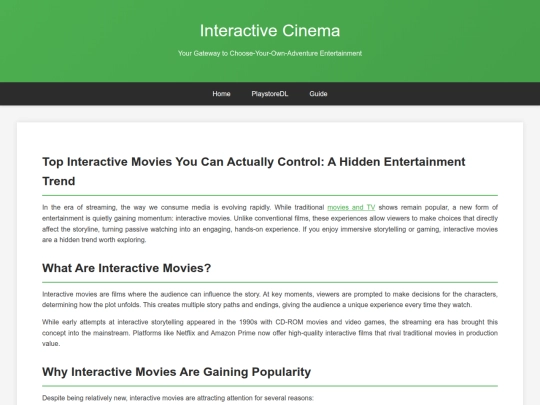
Task: Click the 'Why Interactive Movies Are Gaining Popularity' heading
Action: (x=176, y=372)
